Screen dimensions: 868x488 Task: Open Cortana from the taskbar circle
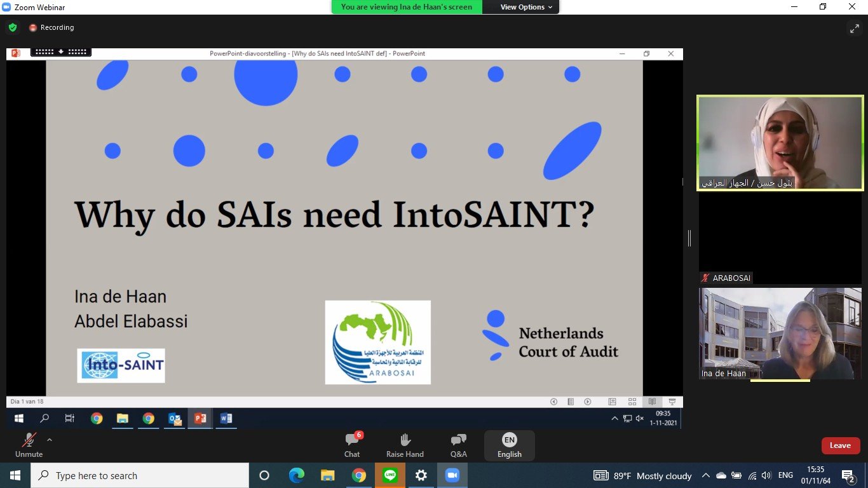tap(264, 475)
